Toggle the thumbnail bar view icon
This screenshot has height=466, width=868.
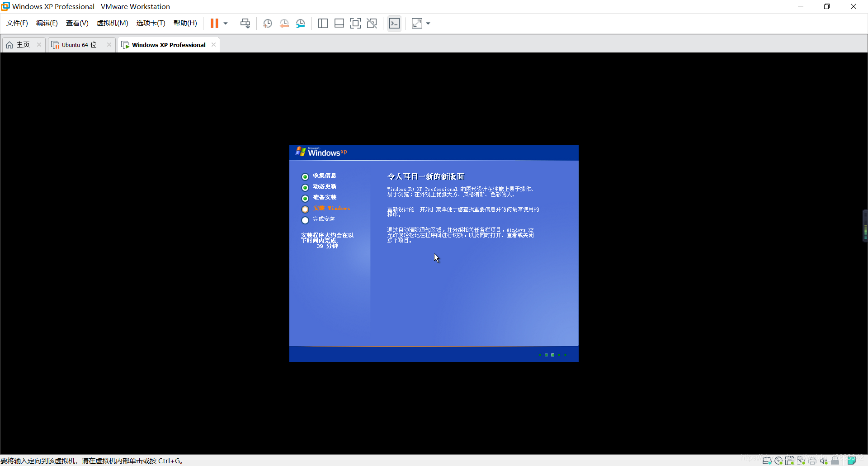click(x=339, y=24)
